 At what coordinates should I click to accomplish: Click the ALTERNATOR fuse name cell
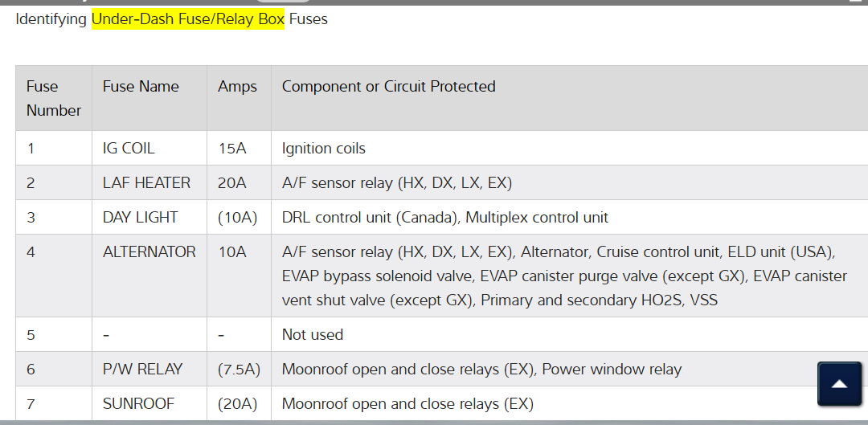(x=149, y=252)
